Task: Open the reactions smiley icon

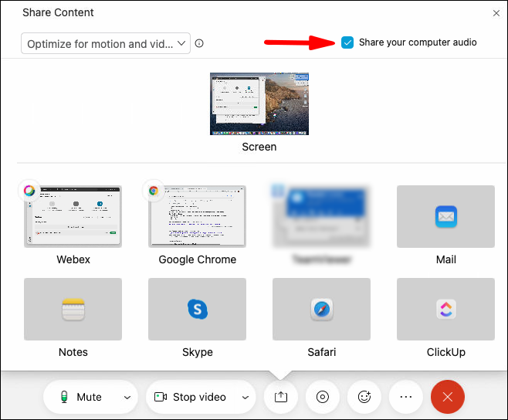Action: [364, 397]
